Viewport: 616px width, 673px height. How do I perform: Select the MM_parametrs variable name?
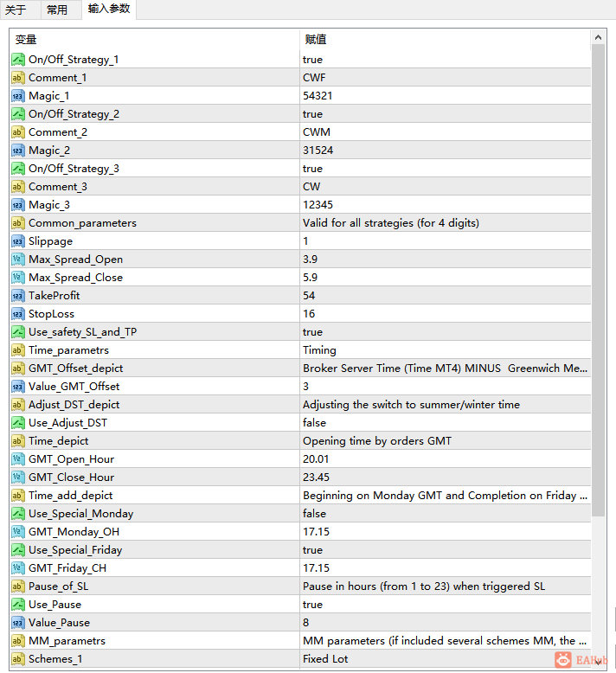(x=67, y=641)
